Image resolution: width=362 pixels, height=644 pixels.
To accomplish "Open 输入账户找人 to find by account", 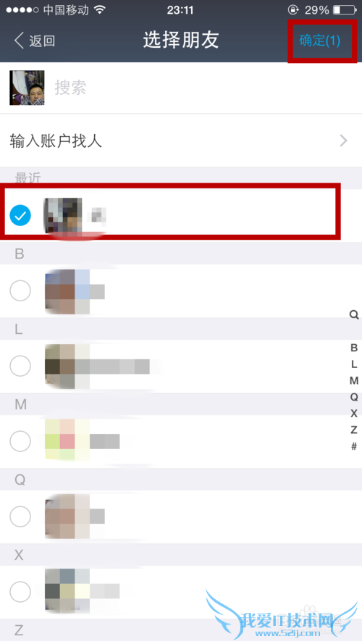I will [181, 141].
